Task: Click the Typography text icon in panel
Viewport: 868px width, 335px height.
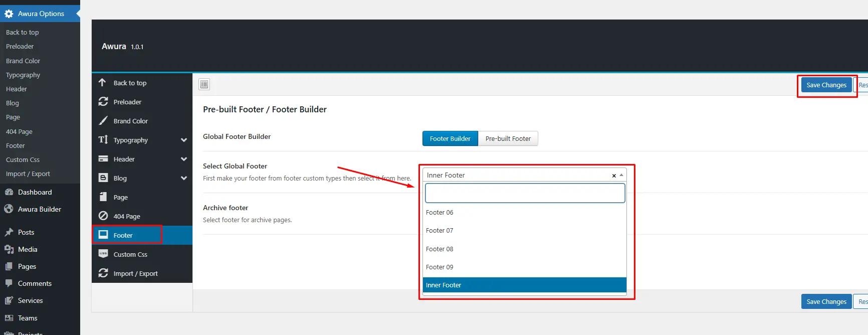Action: point(103,139)
